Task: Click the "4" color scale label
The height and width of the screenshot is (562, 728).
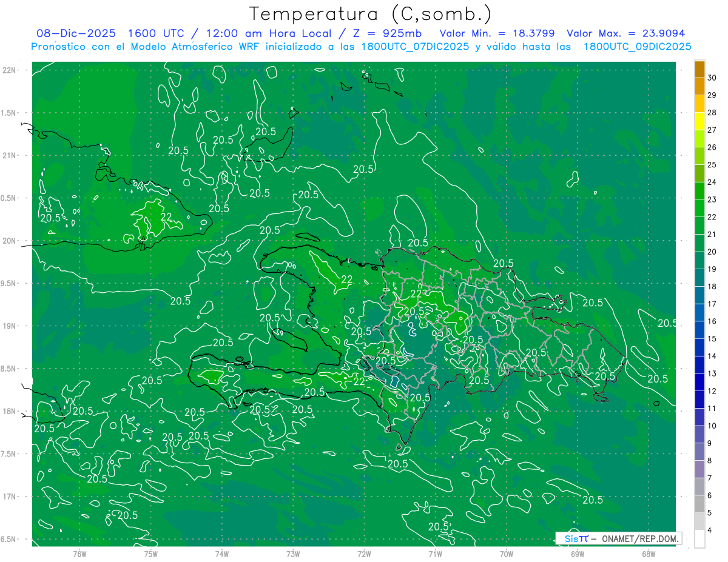Action: [x=710, y=530]
